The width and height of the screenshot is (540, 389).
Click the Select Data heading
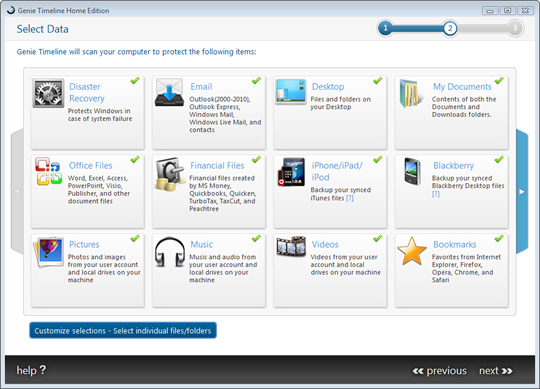point(42,29)
